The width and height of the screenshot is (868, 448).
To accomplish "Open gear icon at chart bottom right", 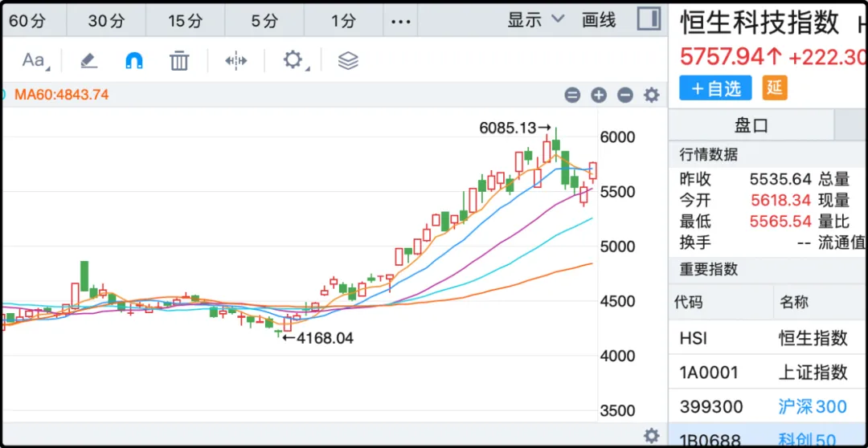I will [x=652, y=435].
